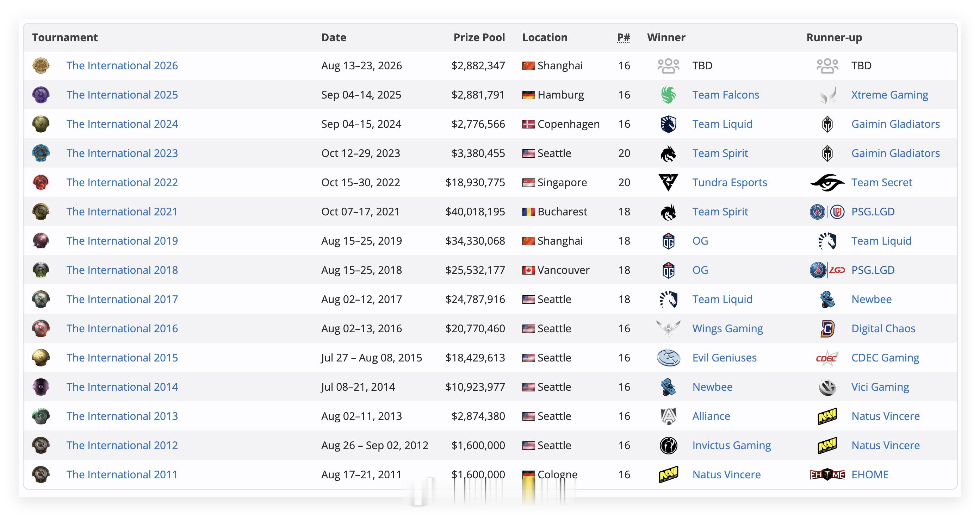Click The International 2026 trophy icon
The height and width of the screenshot is (516, 980).
tap(41, 65)
